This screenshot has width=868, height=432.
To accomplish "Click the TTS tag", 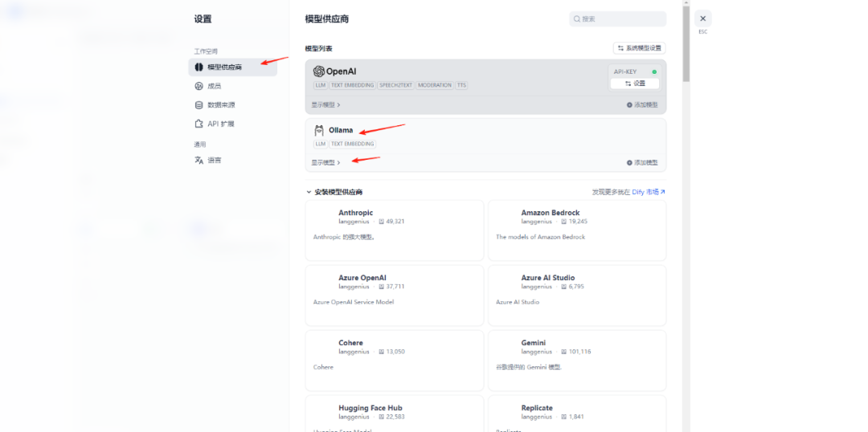I will (x=461, y=85).
